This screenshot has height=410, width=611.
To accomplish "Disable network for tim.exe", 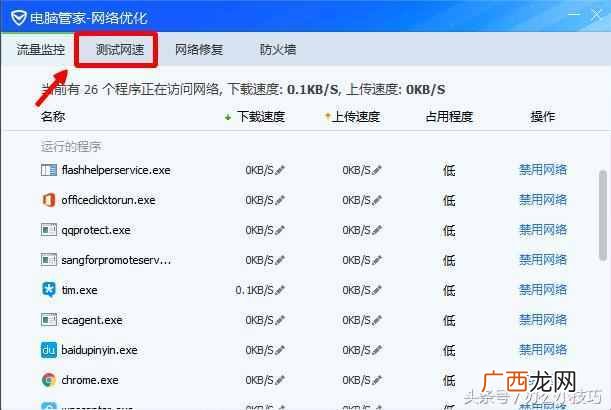I will [x=543, y=289].
